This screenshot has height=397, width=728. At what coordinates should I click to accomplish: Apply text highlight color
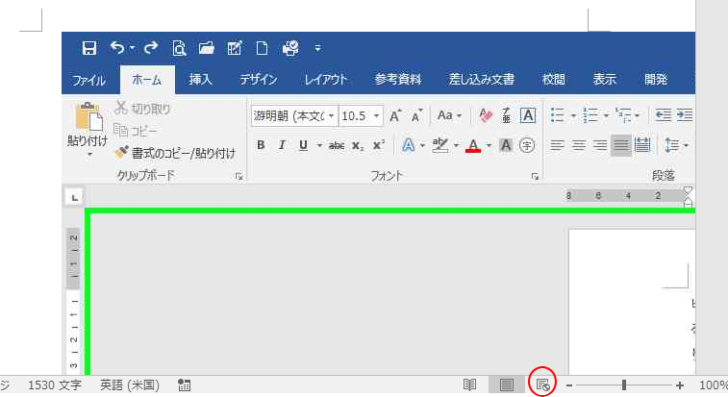(x=440, y=145)
